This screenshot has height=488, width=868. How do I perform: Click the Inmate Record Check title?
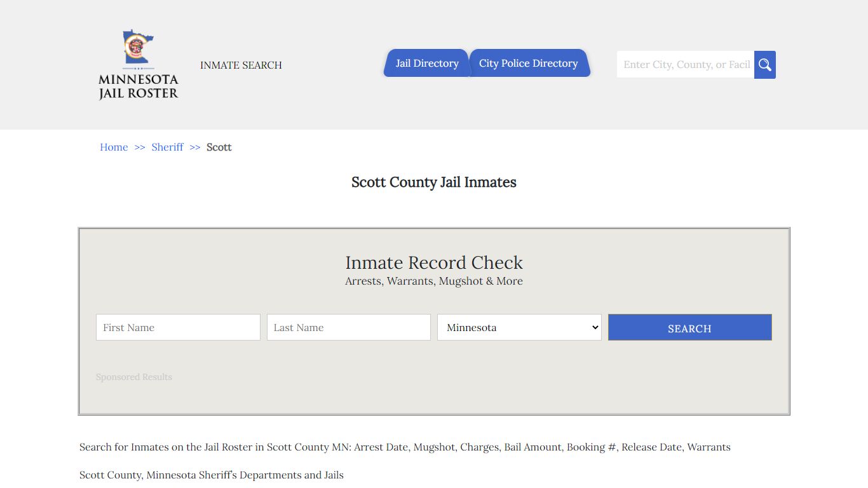[433, 262]
